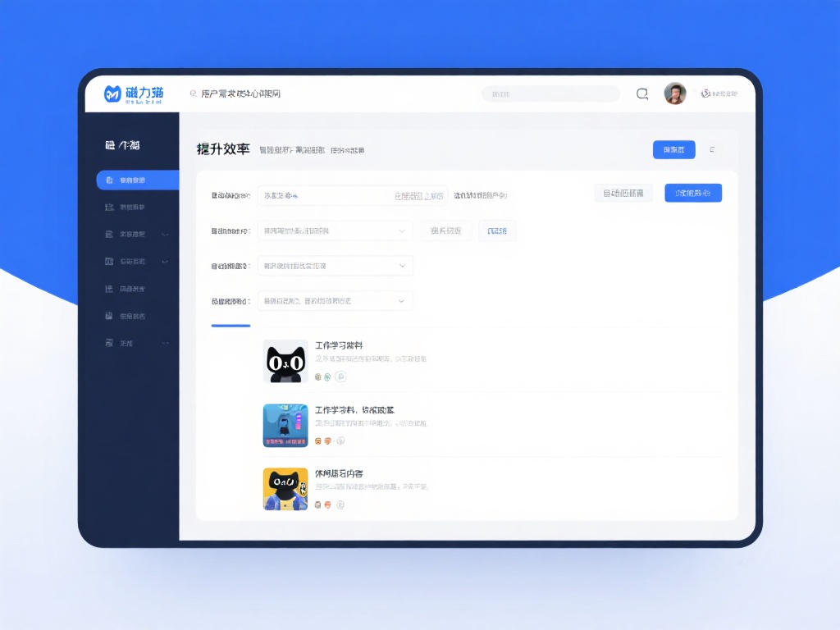
Task: Click circled icon under the 工作学习 black cat item
Action: 341,377
